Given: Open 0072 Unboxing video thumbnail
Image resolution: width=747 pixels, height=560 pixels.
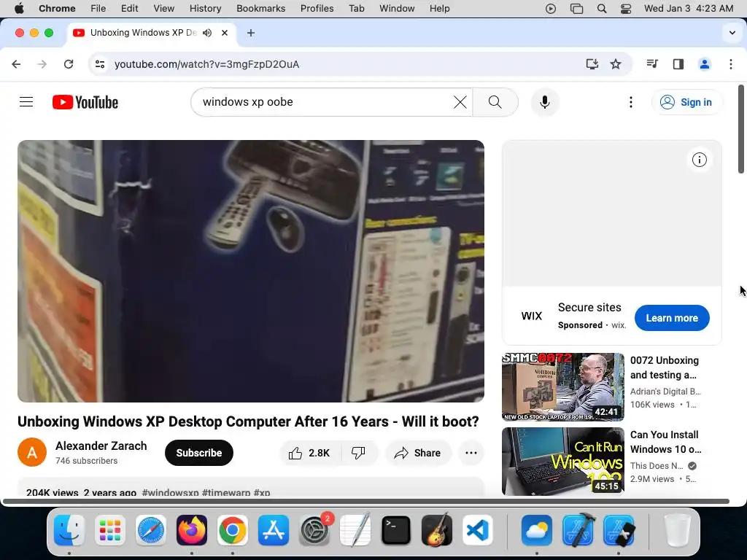Looking at the screenshot, I should pyautogui.click(x=562, y=386).
